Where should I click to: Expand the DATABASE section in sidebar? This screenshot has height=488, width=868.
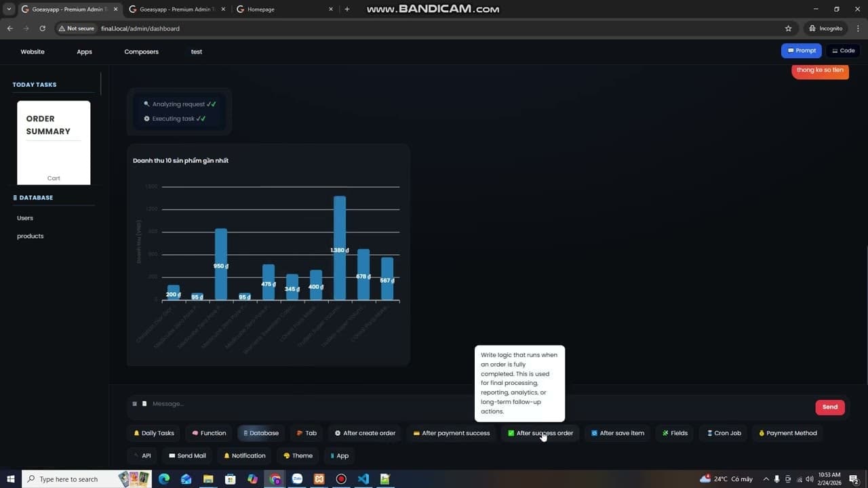pos(35,197)
